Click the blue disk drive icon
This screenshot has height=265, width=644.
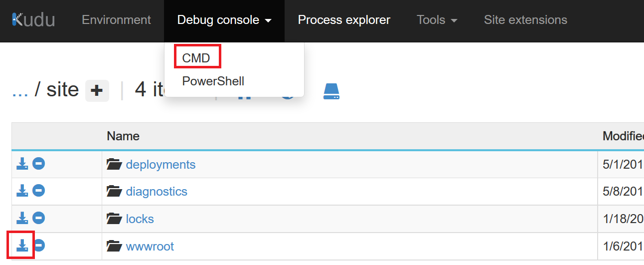click(331, 91)
